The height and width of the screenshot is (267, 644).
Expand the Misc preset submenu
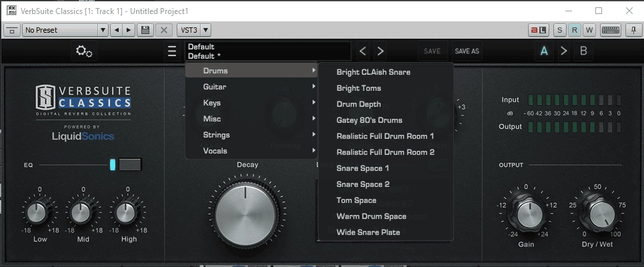(x=251, y=119)
